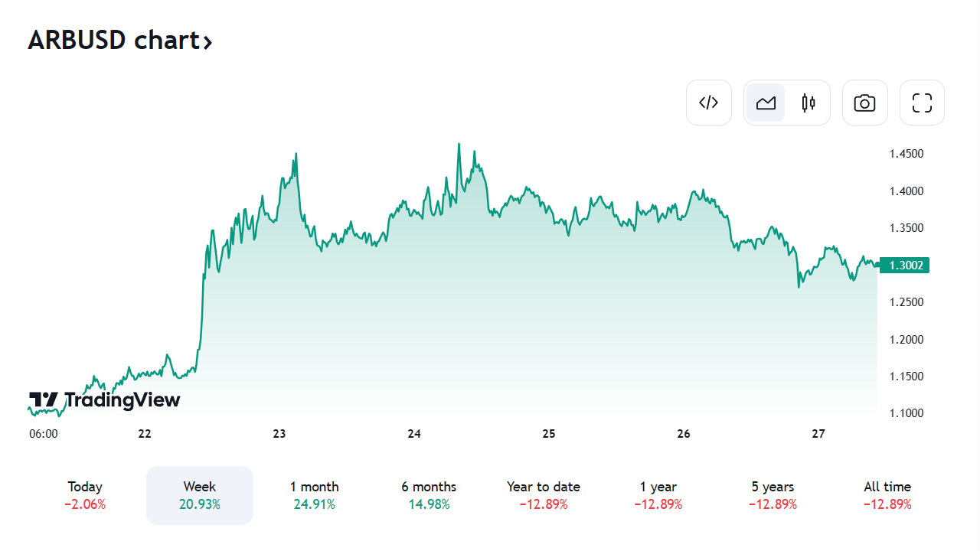Select the 1 month time range
This screenshot has width=980, height=551.
[314, 495]
